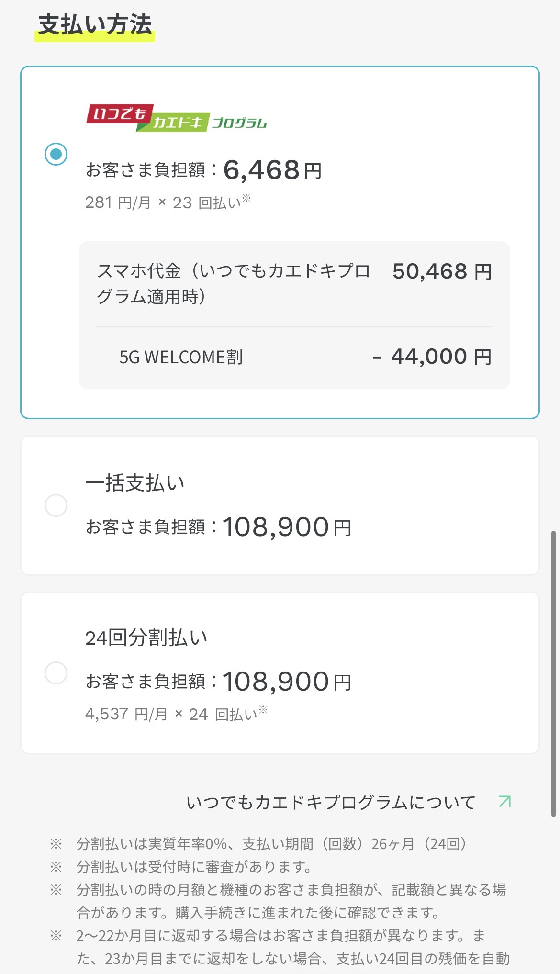The width and height of the screenshot is (560, 974).
Task: Select the 一括支払い radio button
Action: (x=56, y=505)
